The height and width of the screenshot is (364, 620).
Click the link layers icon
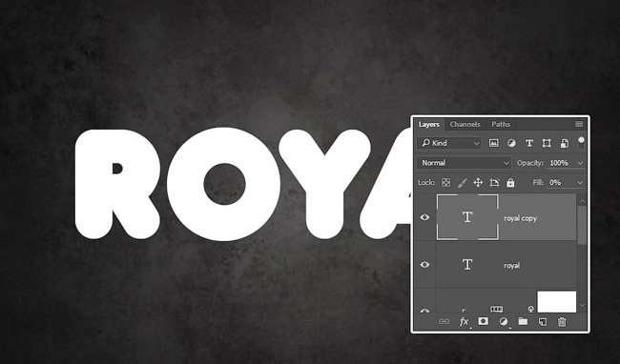pos(444,321)
